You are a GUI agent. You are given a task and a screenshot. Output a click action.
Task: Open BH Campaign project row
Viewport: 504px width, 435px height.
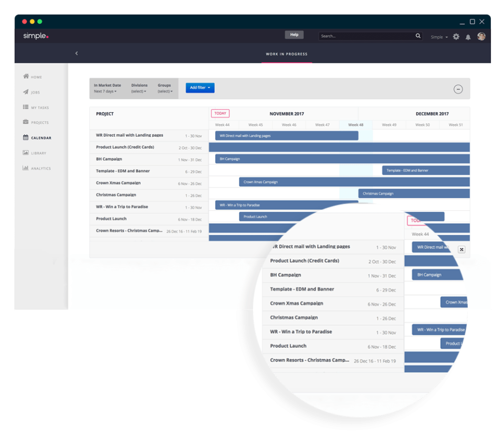tap(149, 159)
